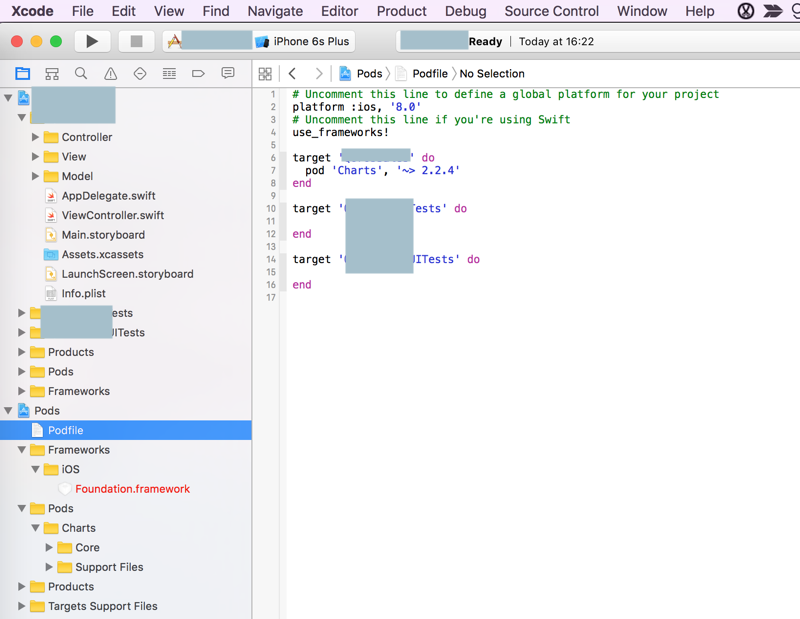Select ViewController.swift file

113,215
